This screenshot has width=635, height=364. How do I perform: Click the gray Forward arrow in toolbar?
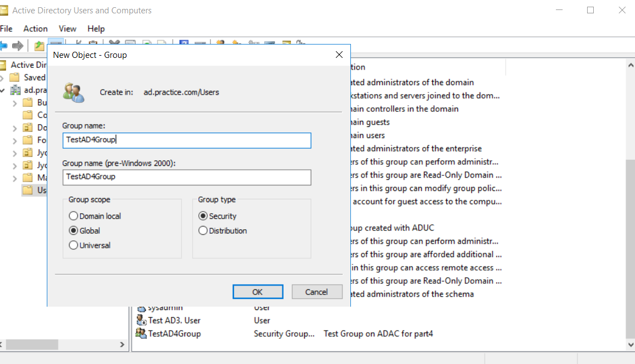coord(18,46)
